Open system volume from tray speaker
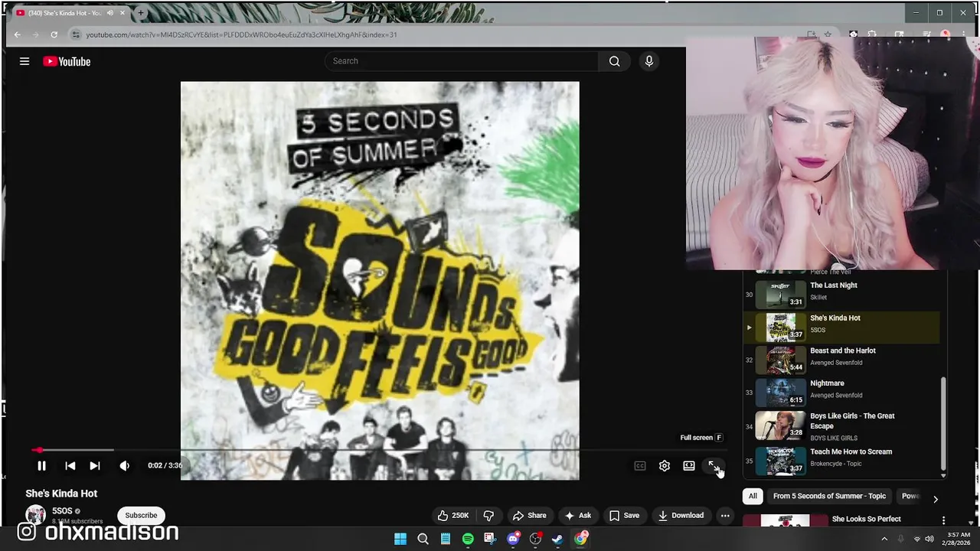980x551 pixels. 929,539
